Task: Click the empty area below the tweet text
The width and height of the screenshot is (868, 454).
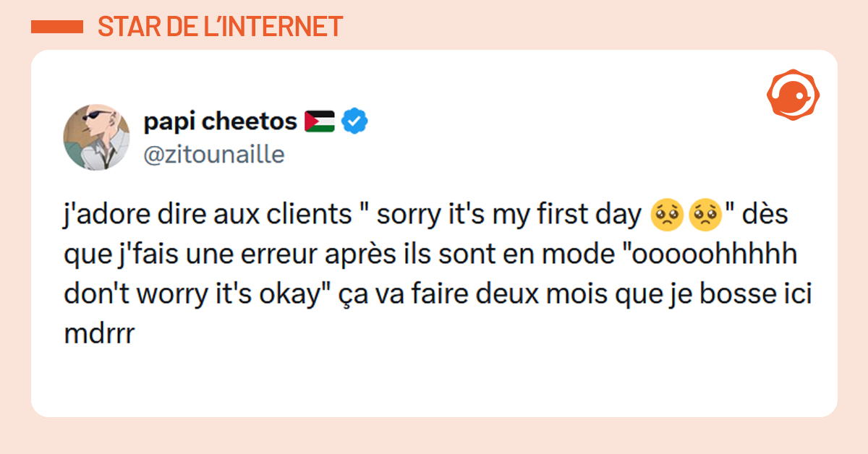Action: click(x=434, y=380)
